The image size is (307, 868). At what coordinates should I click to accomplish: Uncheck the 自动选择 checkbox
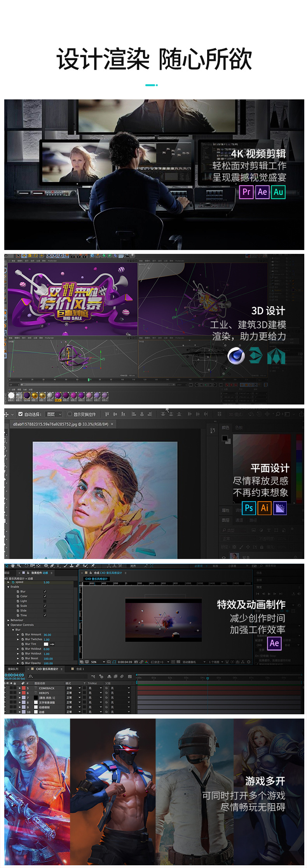(x=21, y=414)
